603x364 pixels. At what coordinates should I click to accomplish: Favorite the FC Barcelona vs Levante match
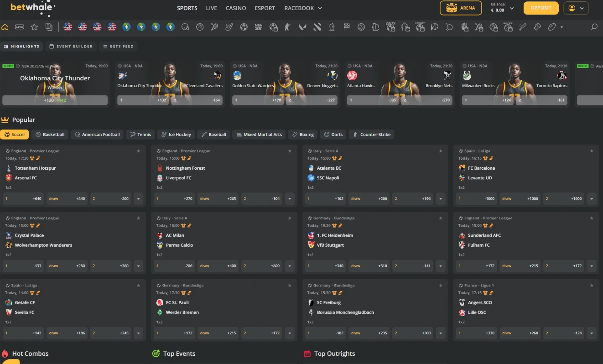[x=592, y=151]
